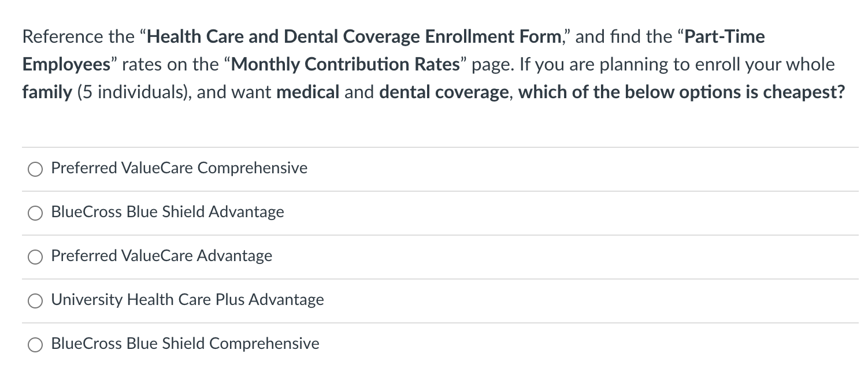
Task: Pick the University Health Care Plus Advantage radio button
Action: click(35, 300)
